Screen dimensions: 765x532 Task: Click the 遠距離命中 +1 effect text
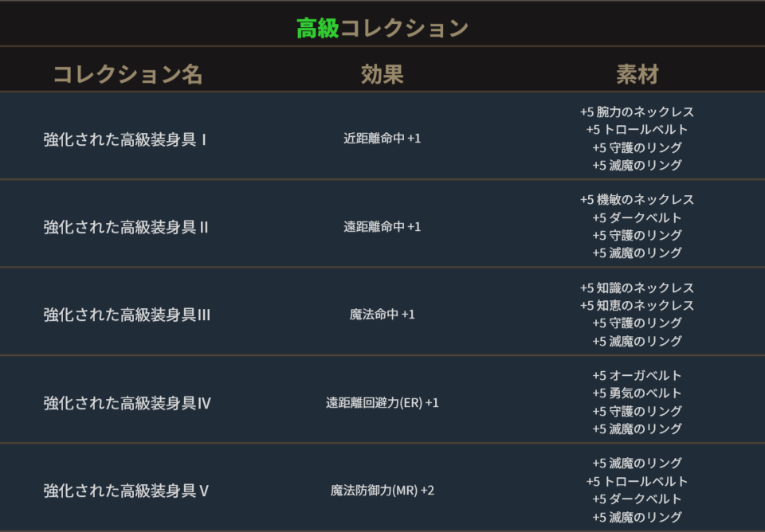pyautogui.click(x=382, y=227)
